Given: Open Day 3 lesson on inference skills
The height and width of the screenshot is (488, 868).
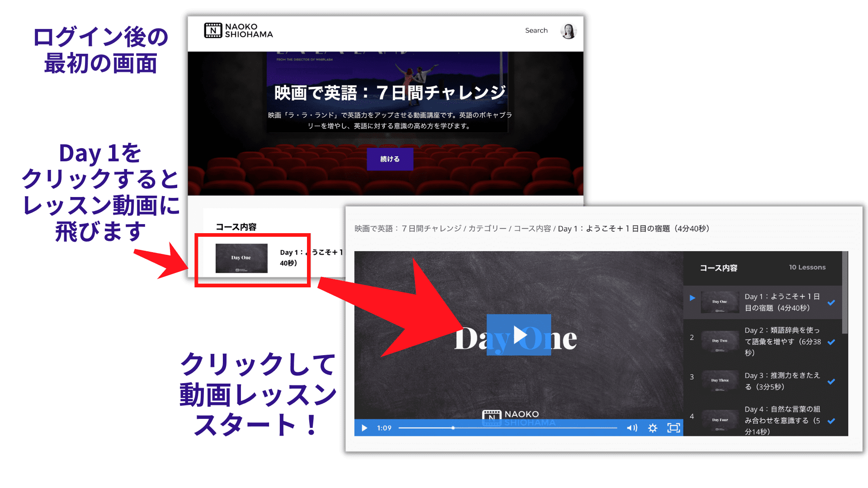Looking at the screenshot, I should 782,381.
